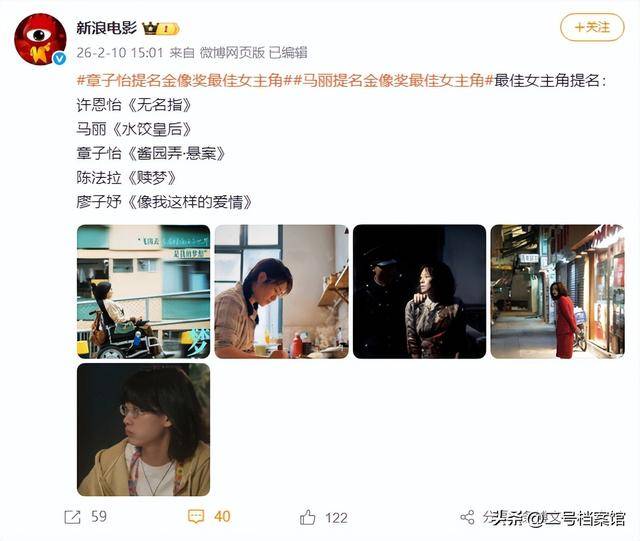
Task: Open the 新浪电影 username link
Action: (107, 28)
